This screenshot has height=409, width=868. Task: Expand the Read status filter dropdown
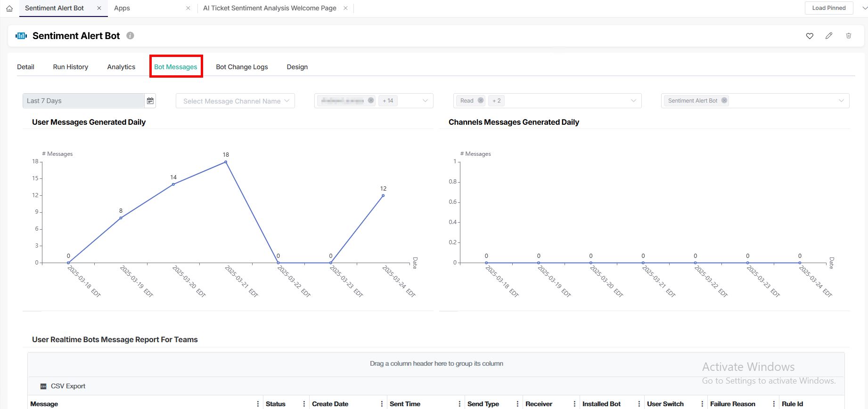pyautogui.click(x=633, y=101)
